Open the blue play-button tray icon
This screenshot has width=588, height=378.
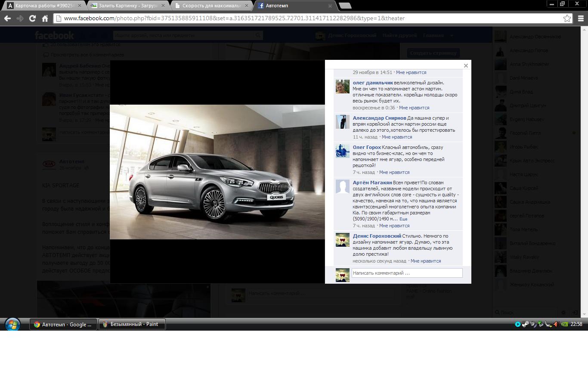[518, 324]
